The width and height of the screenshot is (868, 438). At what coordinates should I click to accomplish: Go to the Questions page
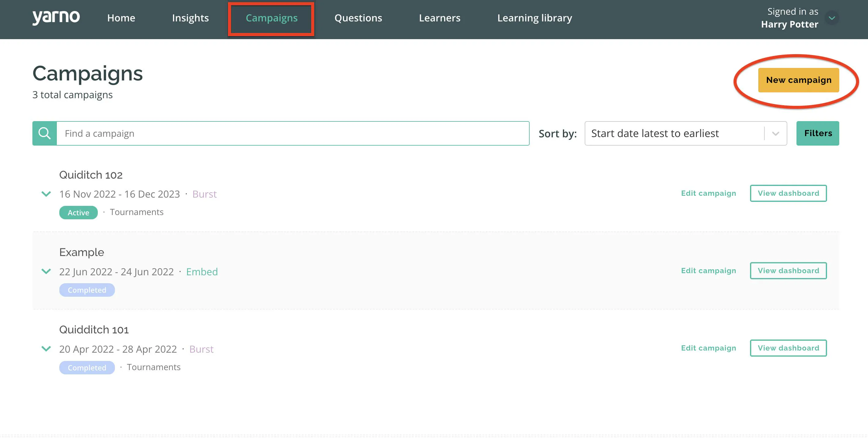coord(358,18)
